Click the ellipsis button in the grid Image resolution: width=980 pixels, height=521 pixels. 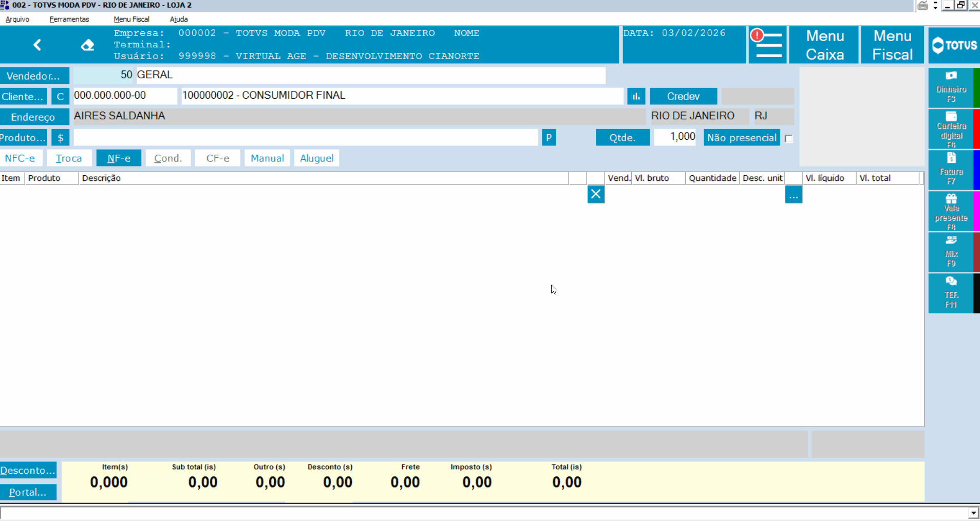[x=794, y=194]
